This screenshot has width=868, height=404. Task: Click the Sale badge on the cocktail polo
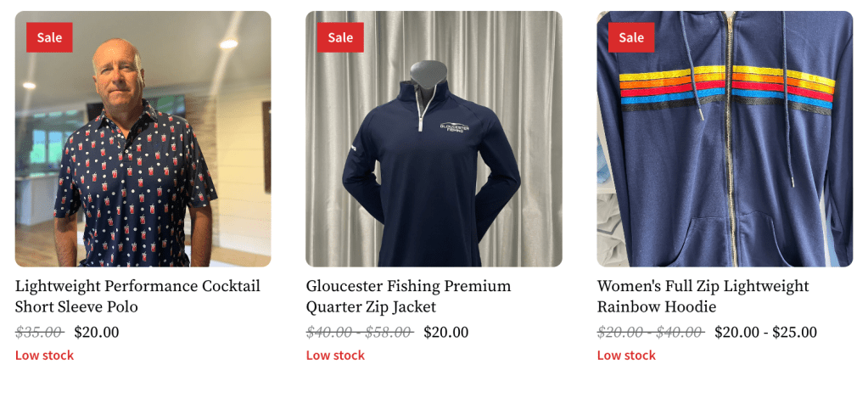49,37
